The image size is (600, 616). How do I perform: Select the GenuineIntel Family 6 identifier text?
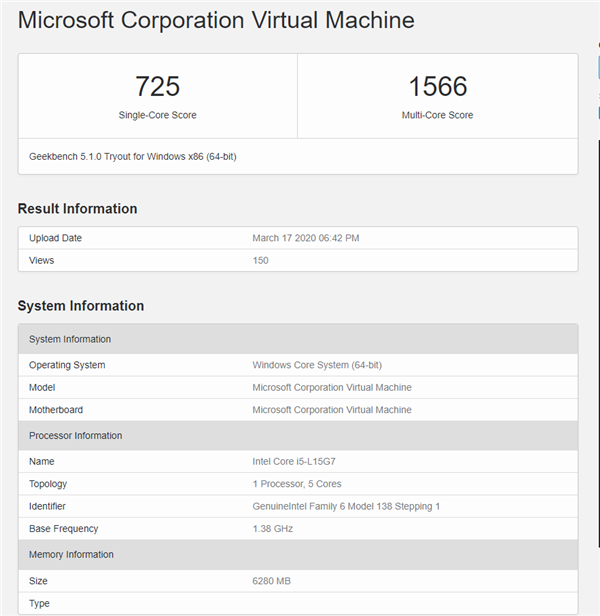pyautogui.click(x=346, y=506)
